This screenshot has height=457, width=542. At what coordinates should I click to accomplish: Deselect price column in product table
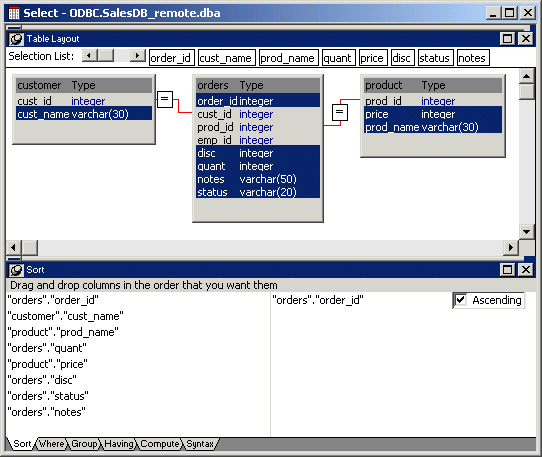coord(433,114)
